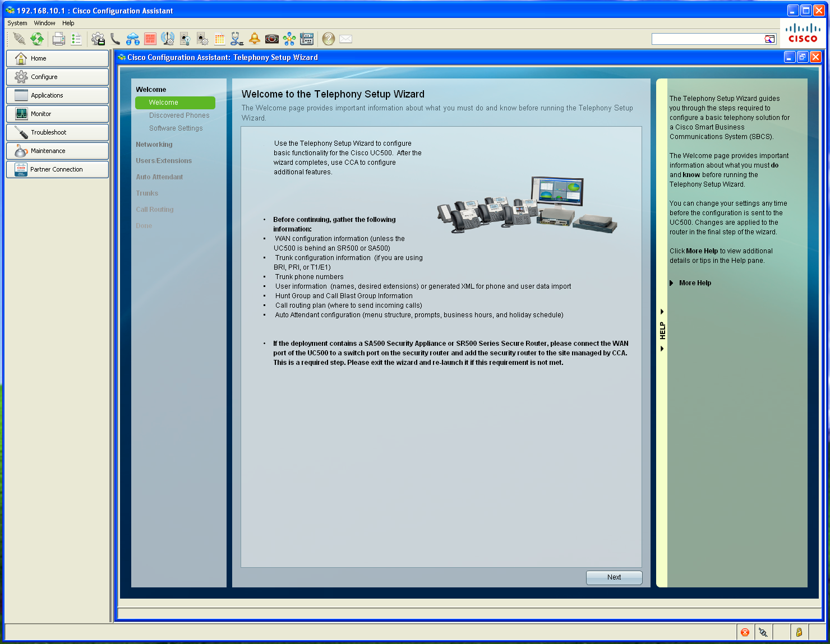The width and height of the screenshot is (830, 644).
Task: Click the phones and router product image
Action: [x=527, y=205]
